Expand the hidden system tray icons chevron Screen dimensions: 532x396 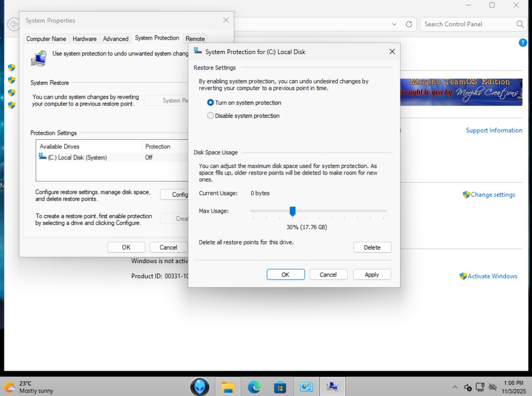[x=455, y=387]
